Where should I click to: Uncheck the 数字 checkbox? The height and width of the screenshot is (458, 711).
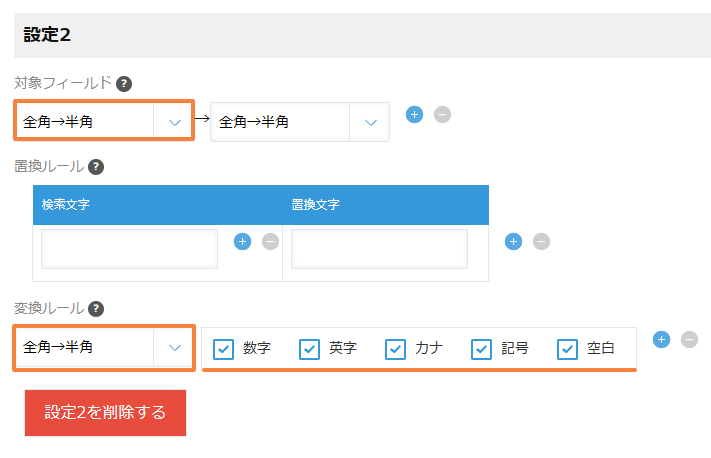[x=224, y=349]
